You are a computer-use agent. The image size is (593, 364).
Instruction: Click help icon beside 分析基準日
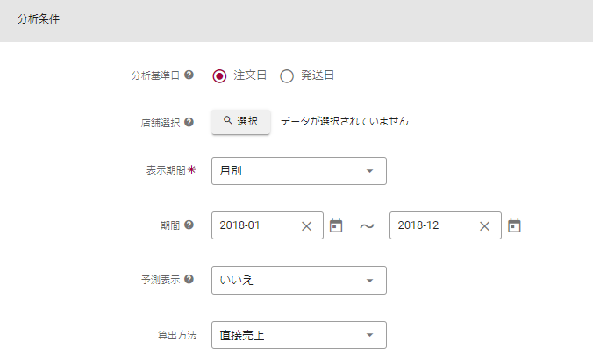(189, 75)
